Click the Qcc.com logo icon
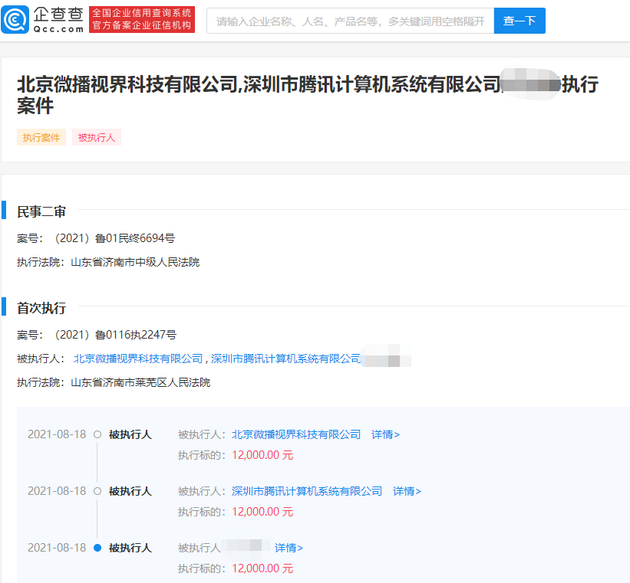630x583 pixels. pos(15,19)
